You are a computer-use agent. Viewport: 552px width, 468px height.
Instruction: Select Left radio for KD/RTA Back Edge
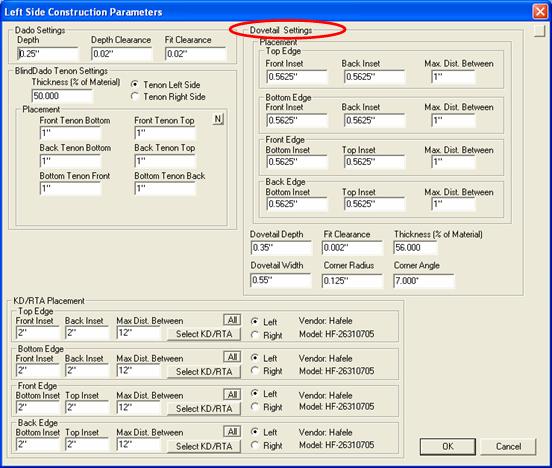tap(255, 432)
